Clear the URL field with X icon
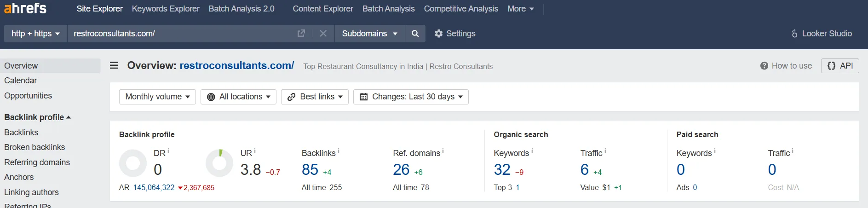Viewport: 868px width, 208px height. 323,34
